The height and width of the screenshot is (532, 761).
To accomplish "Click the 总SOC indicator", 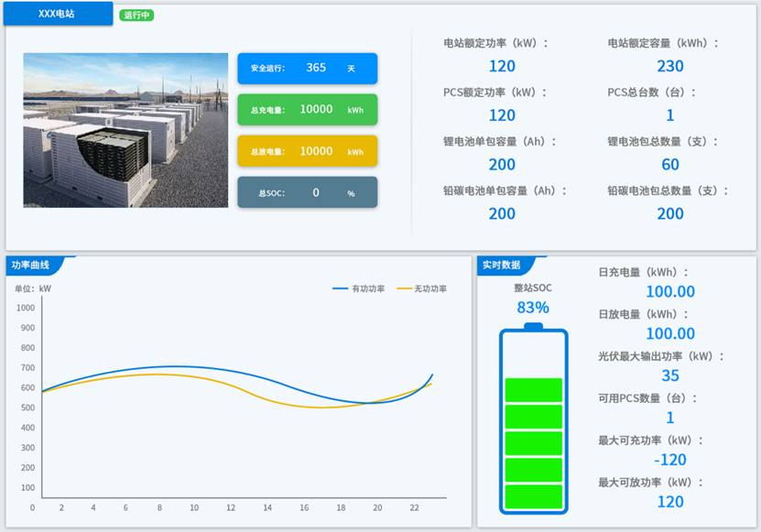I will [309, 192].
